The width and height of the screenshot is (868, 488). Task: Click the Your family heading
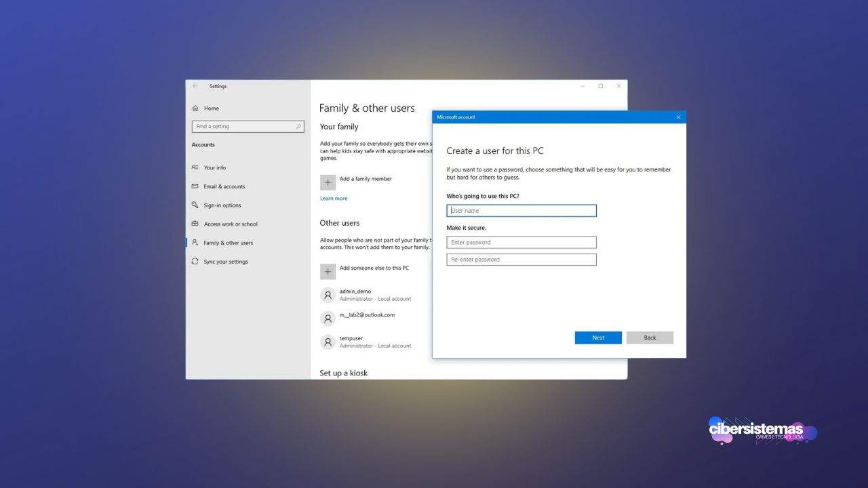[339, 127]
